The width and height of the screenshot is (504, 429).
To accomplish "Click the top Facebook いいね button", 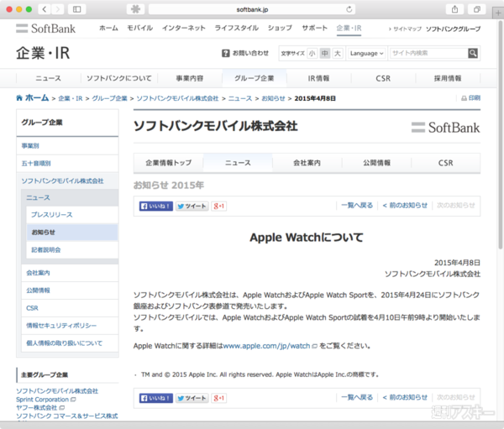I will pyautogui.click(x=156, y=206).
